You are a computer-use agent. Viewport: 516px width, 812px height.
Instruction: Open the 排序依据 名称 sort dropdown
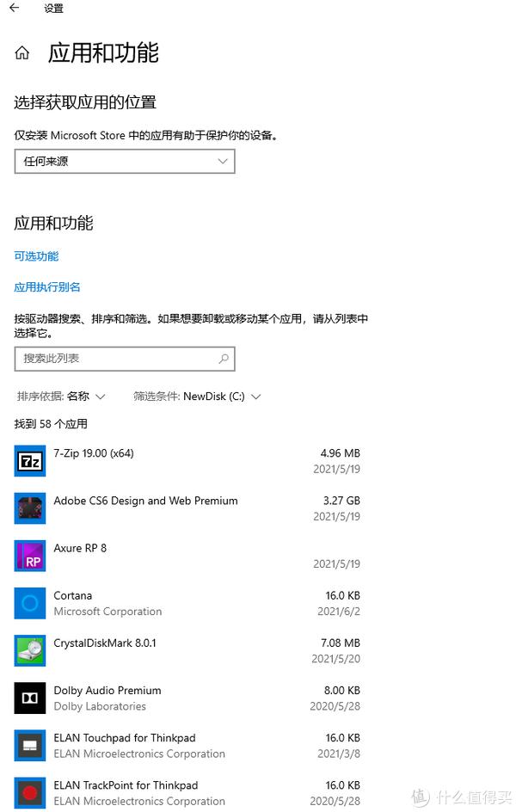point(61,397)
